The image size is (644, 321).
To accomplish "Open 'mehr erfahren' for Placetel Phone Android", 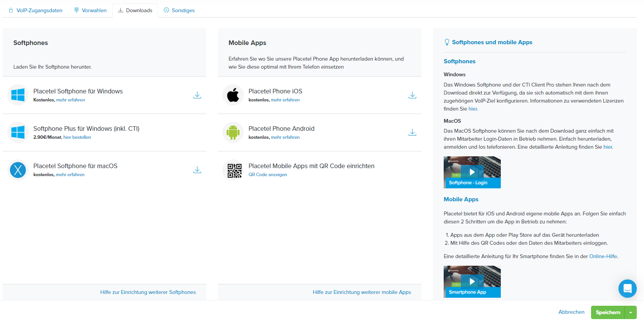I will coord(285,137).
